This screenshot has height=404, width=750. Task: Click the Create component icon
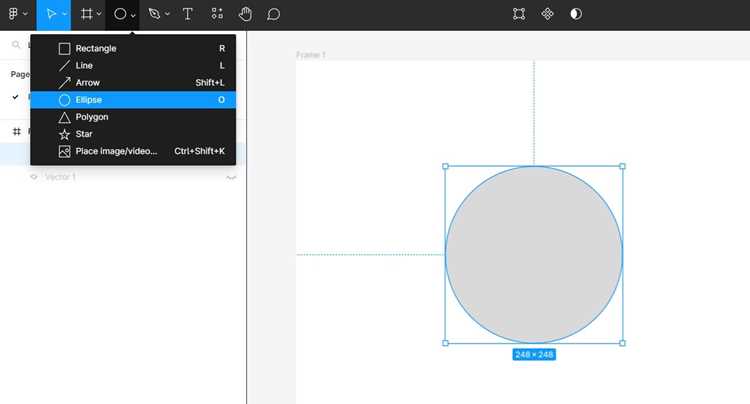548,14
